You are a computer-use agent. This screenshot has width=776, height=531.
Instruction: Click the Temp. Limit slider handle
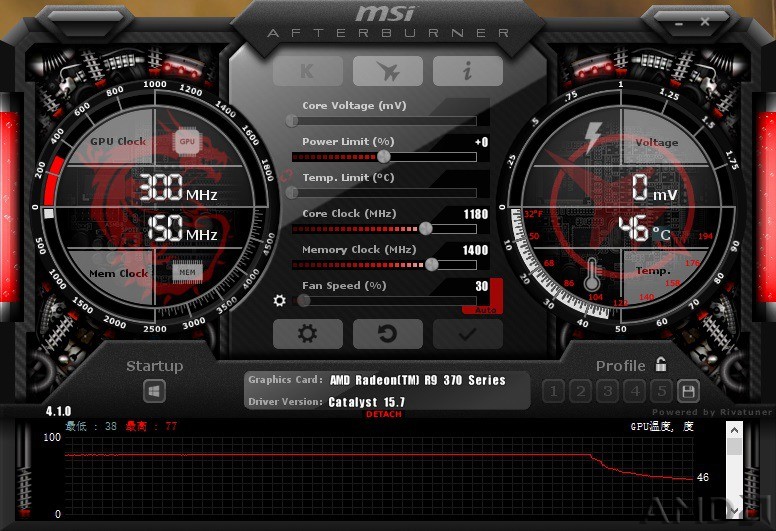pyautogui.click(x=292, y=193)
